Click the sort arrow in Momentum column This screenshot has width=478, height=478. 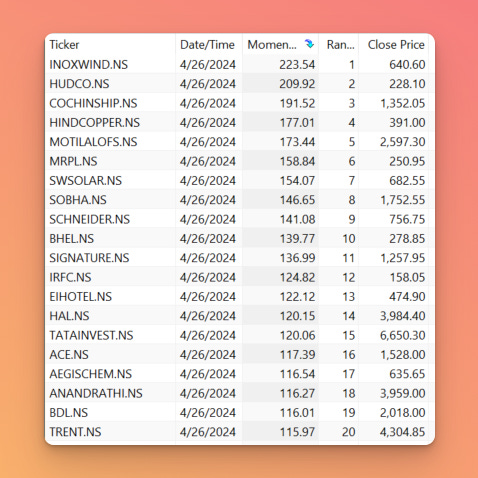pyautogui.click(x=309, y=44)
